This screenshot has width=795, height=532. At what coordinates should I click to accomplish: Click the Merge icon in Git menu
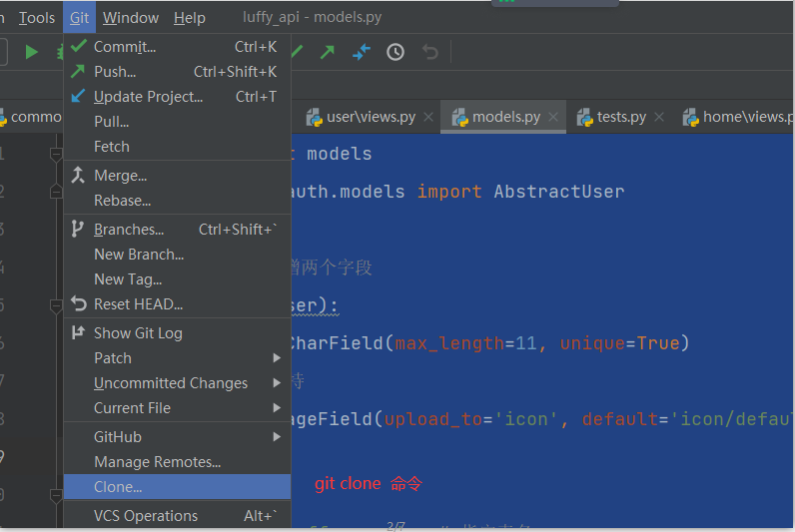(x=79, y=176)
